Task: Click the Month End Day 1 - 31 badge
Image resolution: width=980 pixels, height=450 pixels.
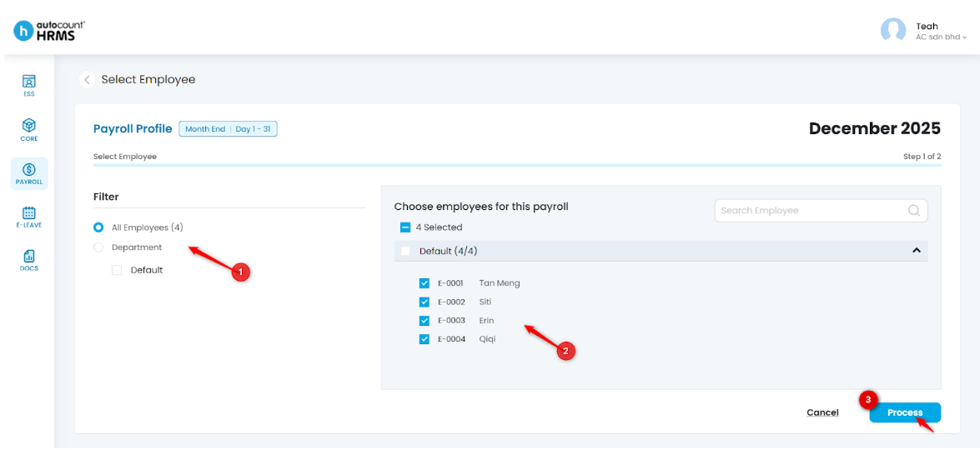Action: coord(229,128)
